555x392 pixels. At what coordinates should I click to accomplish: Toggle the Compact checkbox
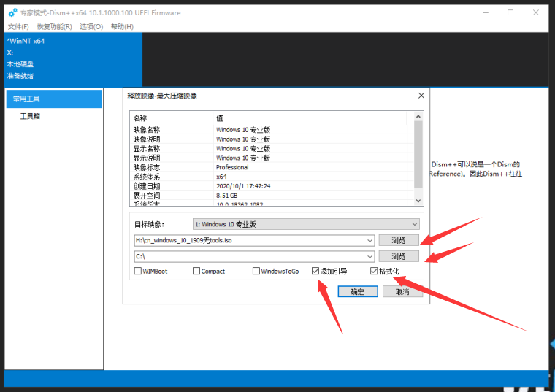click(x=196, y=271)
